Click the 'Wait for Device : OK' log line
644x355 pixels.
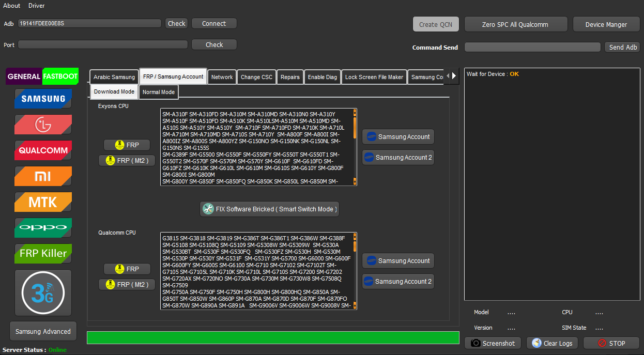coord(493,74)
